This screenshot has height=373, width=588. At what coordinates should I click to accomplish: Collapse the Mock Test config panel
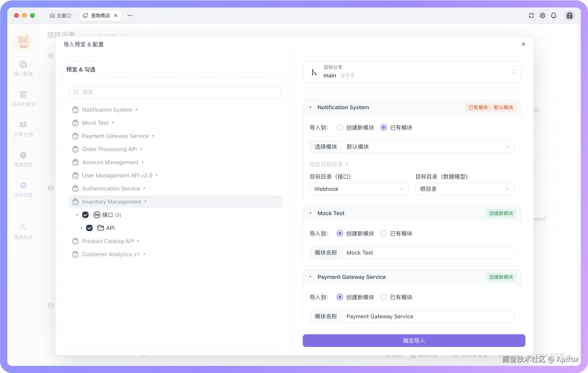[310, 213]
